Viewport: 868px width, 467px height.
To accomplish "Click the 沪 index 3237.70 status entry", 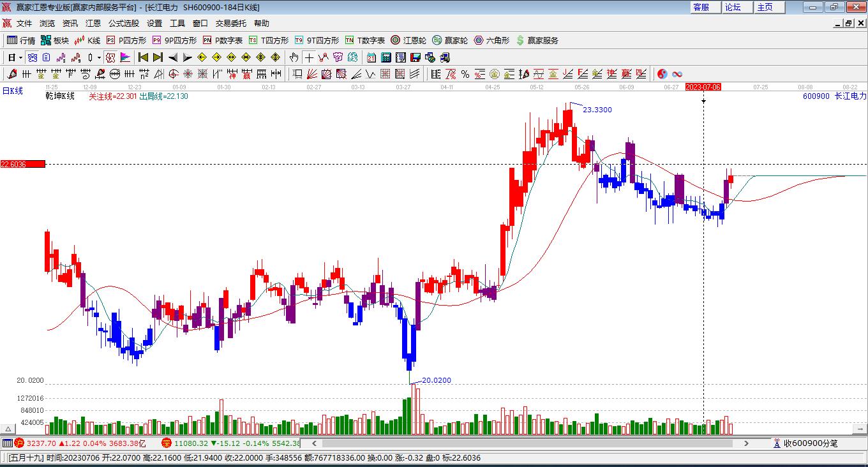I will pyautogui.click(x=82, y=443).
